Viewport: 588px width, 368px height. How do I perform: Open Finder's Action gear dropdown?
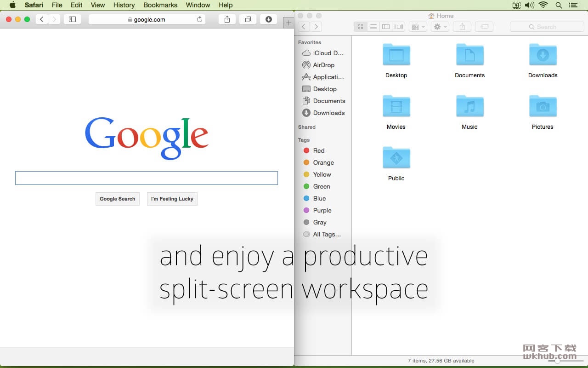[x=440, y=27]
